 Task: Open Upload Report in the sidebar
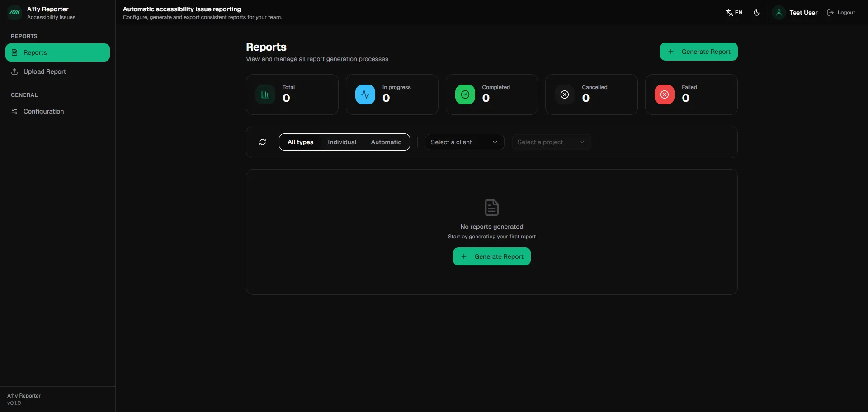[44, 71]
